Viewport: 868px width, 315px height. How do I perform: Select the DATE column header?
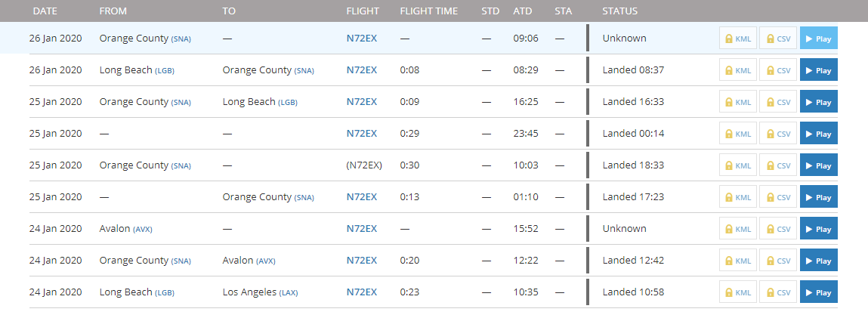[44, 11]
